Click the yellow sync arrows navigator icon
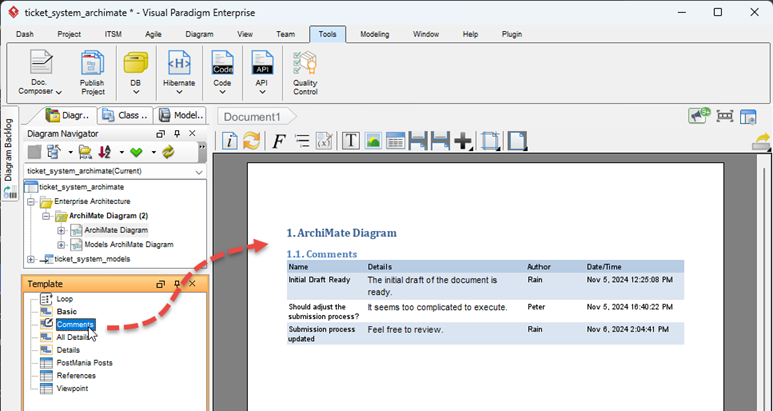The width and height of the screenshot is (773, 411). pos(168,152)
